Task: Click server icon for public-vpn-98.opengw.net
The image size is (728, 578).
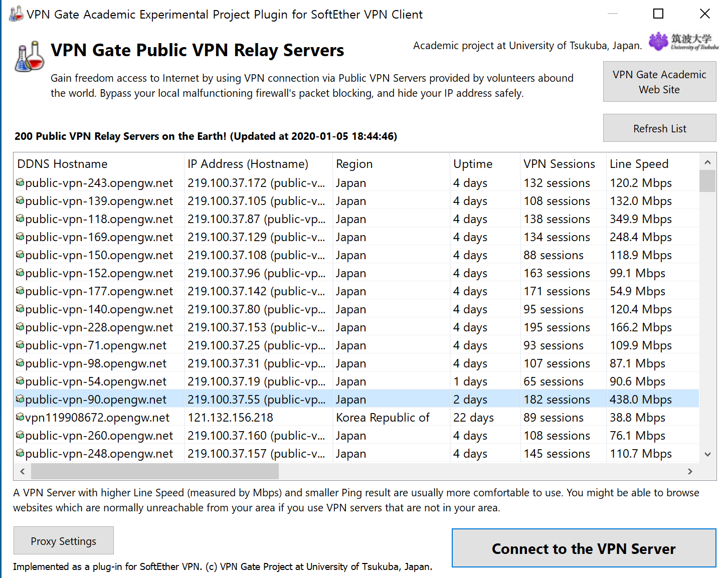Action: [20, 363]
